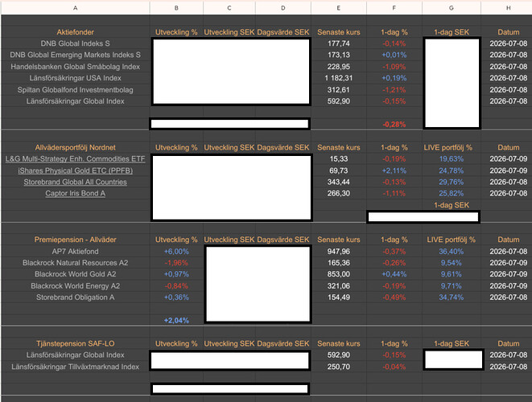Screen dimensions: 532x402
Task: Select the DNB Global Indeks S cell
Action: tap(76, 43)
